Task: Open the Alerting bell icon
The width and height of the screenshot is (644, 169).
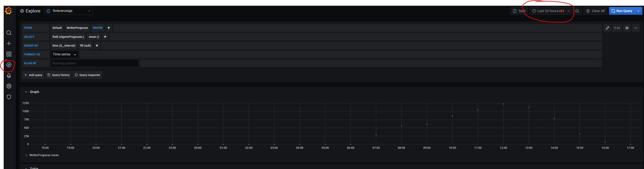Action: coord(9,76)
